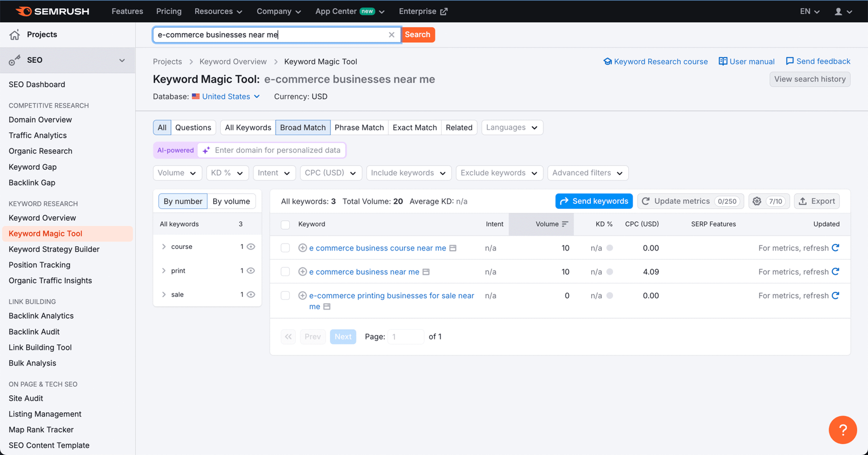Change United States database dropdown
This screenshot has width=868, height=455.
pos(226,97)
